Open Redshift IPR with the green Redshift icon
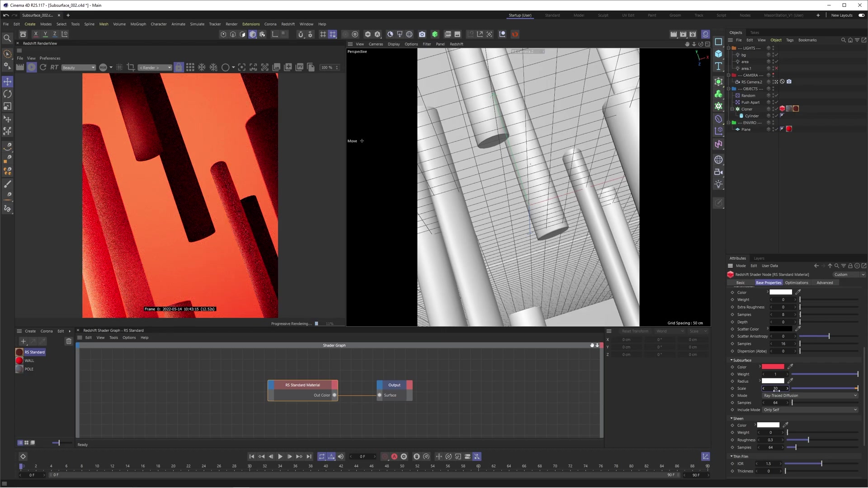This screenshot has width=868, height=488. (434, 34)
